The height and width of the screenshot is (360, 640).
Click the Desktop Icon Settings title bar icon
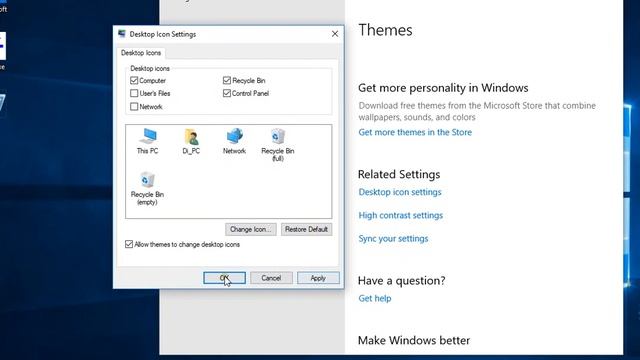(122, 34)
